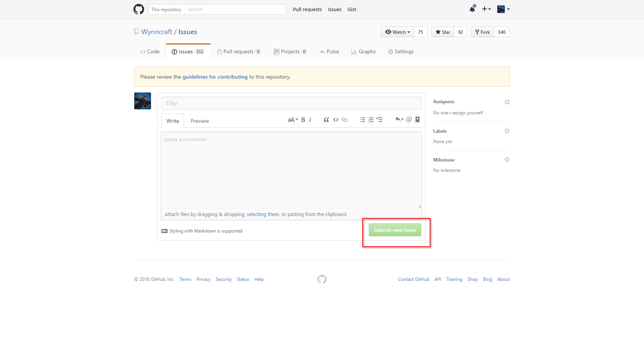The image size is (644, 353).
Task: Fork the repository
Action: (483, 32)
